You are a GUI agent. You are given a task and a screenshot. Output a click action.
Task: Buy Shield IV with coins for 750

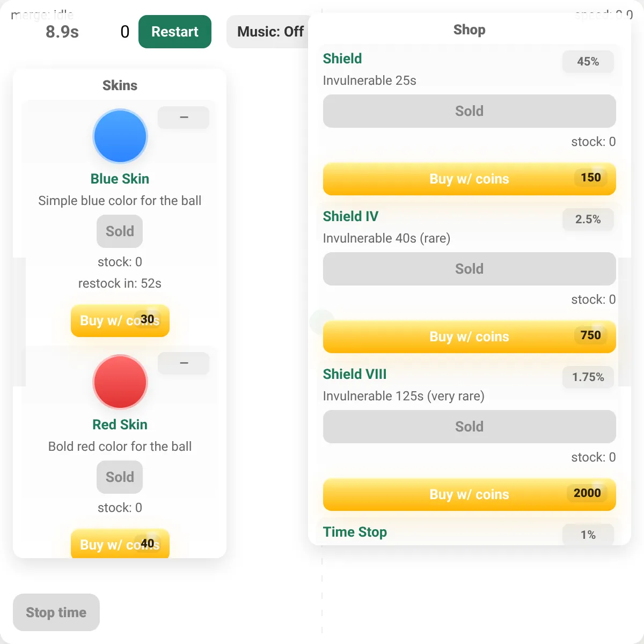[x=469, y=336]
